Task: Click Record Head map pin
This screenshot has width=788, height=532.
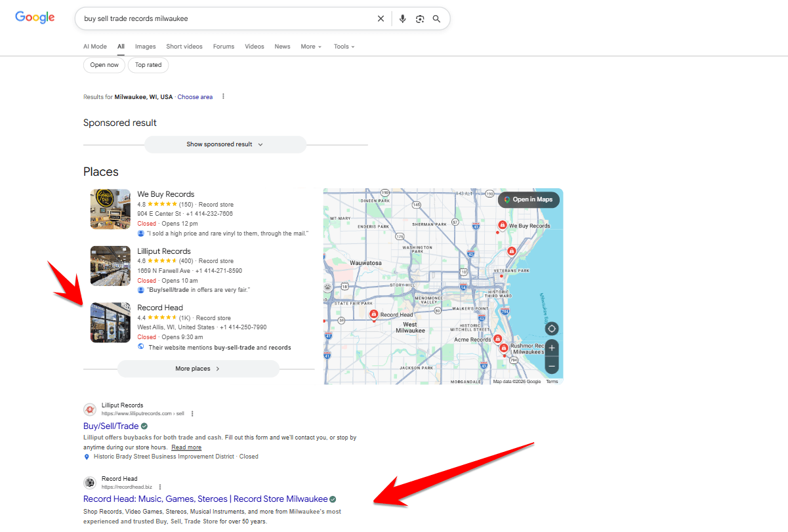Action: 374,314
